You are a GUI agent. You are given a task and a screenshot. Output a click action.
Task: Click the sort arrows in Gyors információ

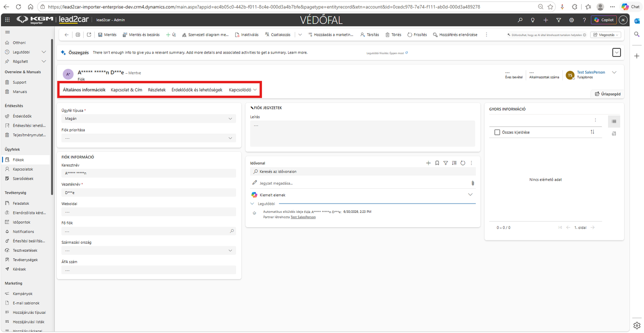pyautogui.click(x=592, y=132)
